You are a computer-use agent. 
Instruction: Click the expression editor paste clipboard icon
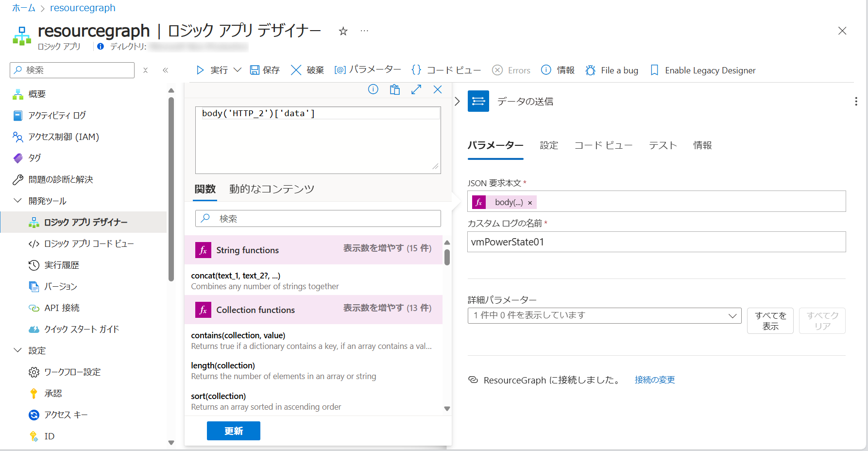pyautogui.click(x=395, y=89)
